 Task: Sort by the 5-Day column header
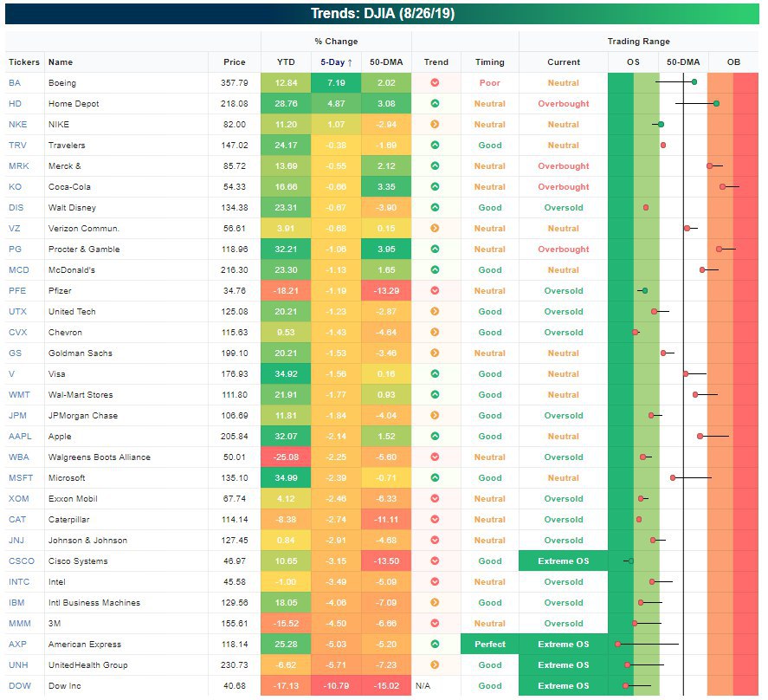coord(336,62)
